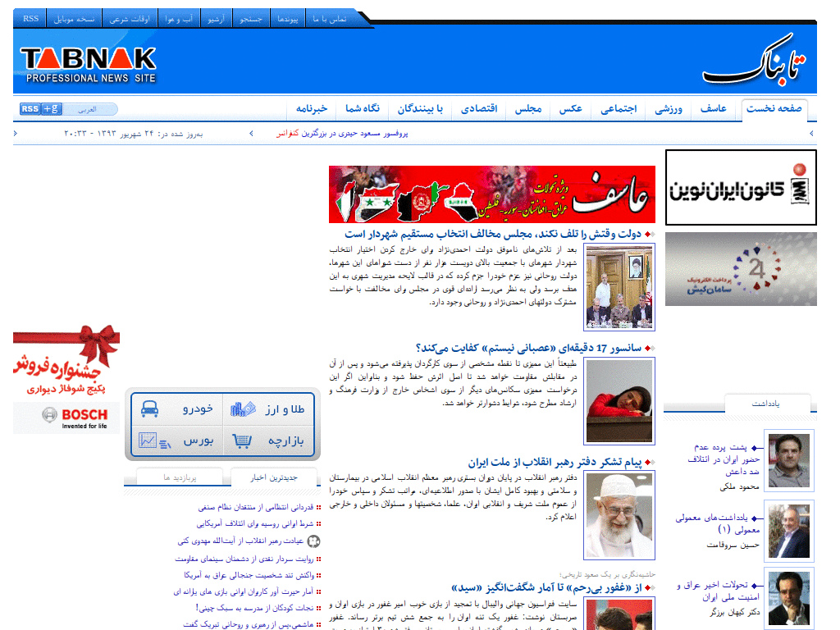Click the Google +g sharing icon
The image size is (840, 630).
[50, 108]
